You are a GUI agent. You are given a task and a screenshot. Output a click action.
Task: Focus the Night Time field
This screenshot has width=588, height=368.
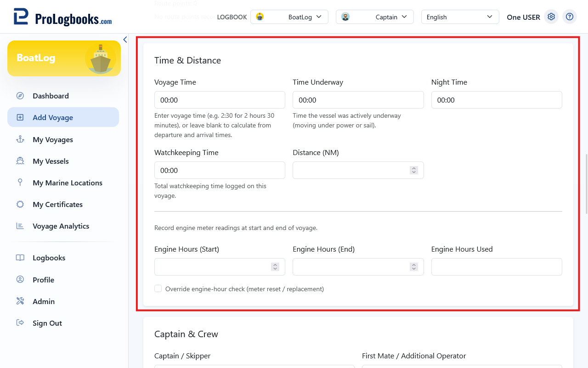click(497, 100)
